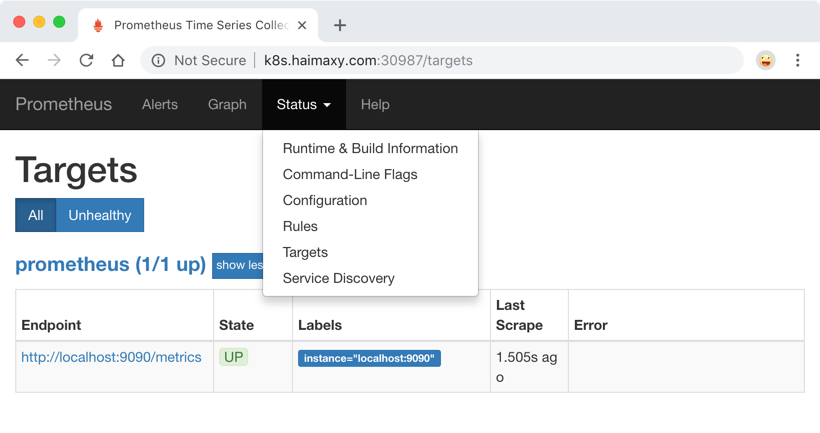The height and width of the screenshot is (433, 820).
Task: Click the Targets page heading
Action: tap(76, 170)
